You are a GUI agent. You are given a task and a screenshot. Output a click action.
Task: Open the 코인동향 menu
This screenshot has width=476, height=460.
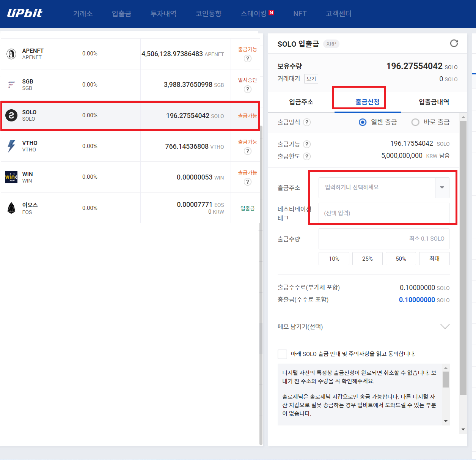click(209, 14)
